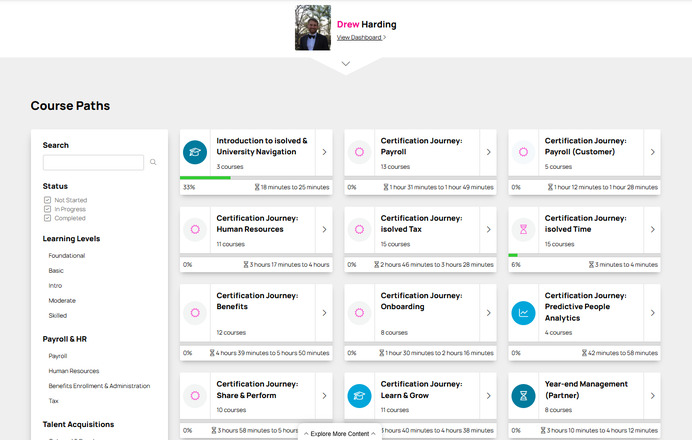Viewport: 692px width, 440px height.
Task: Click duration hourglass icon showing 3 hours 17 minutes
Action: (246, 265)
